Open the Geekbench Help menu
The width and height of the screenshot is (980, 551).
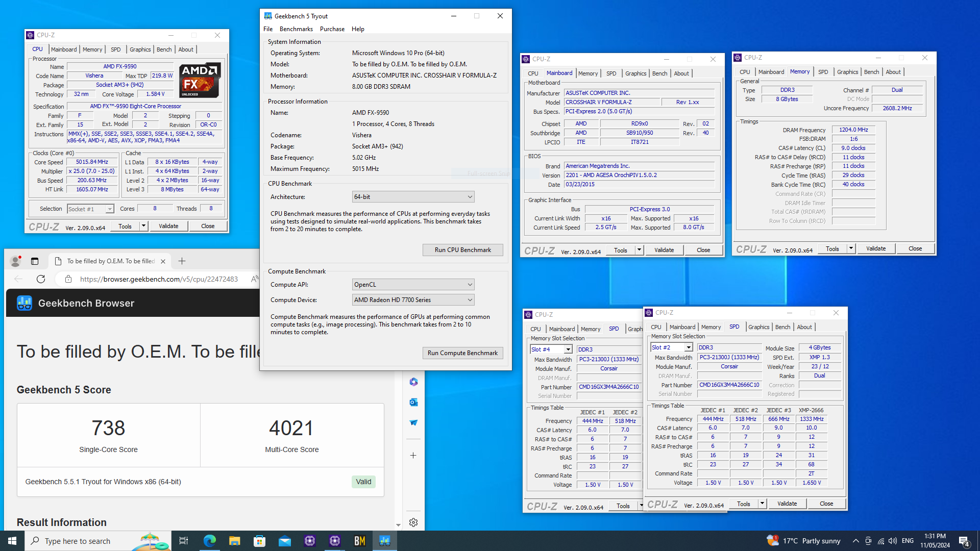tap(358, 29)
